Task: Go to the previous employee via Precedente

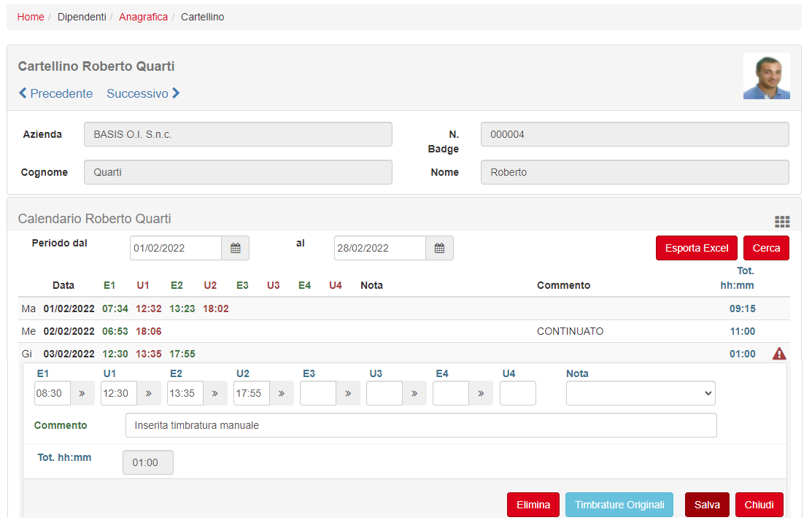Action: (x=55, y=93)
